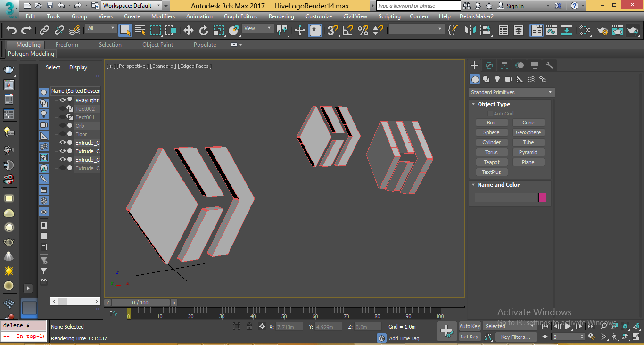644x345 pixels.
Task: Open the All selection filter dropdown
Action: click(x=101, y=28)
